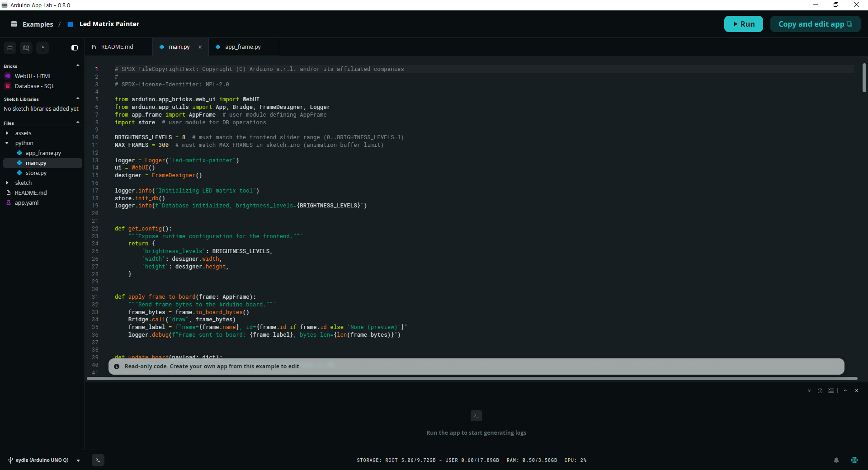This screenshot has width=868, height=470.
Task: Click the Examples grid icon
Action: pyautogui.click(x=14, y=24)
